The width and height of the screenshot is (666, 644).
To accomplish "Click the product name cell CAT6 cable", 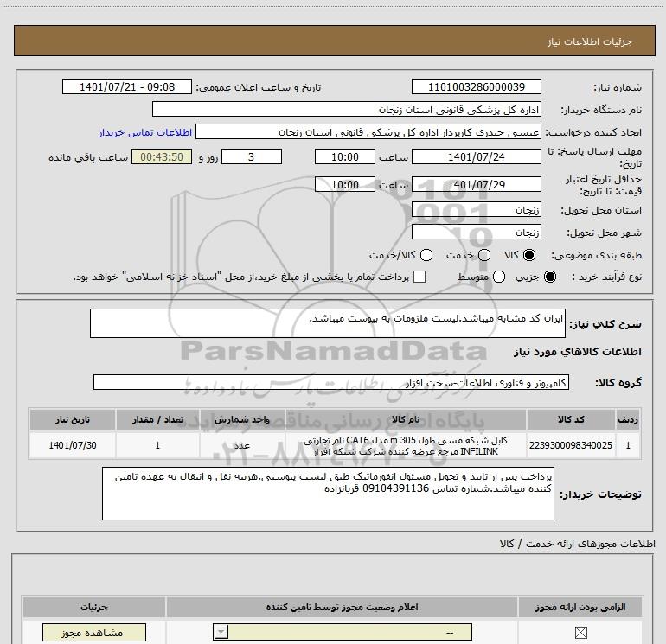I will pos(406,445).
